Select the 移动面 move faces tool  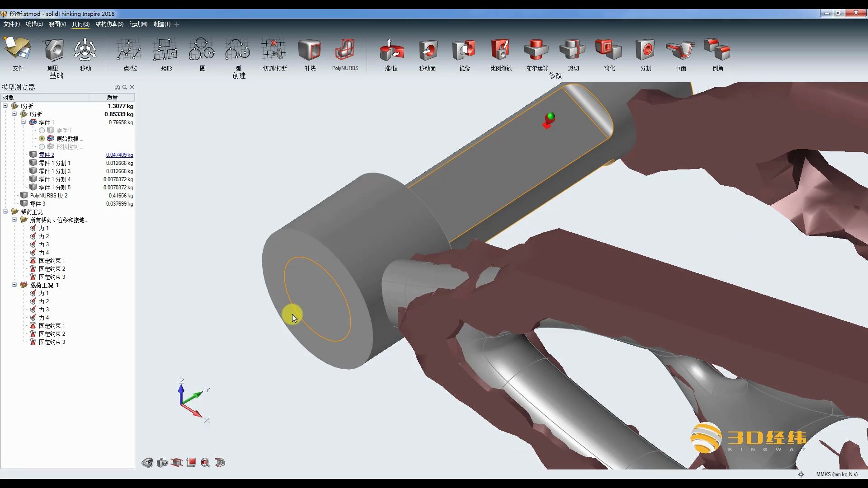tap(428, 50)
